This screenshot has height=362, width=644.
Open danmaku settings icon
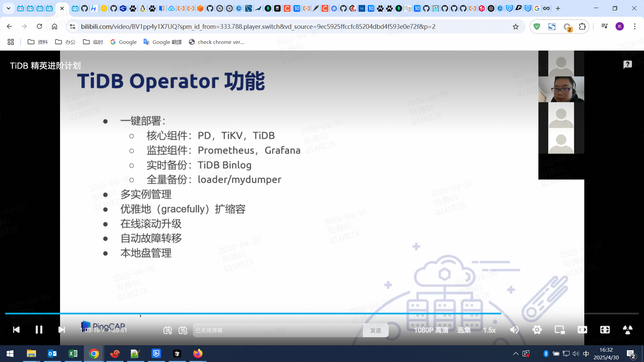pos(183,330)
